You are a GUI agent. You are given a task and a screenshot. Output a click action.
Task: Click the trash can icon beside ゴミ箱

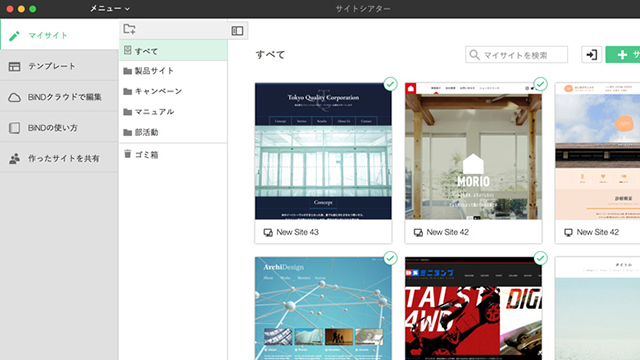pyautogui.click(x=128, y=154)
